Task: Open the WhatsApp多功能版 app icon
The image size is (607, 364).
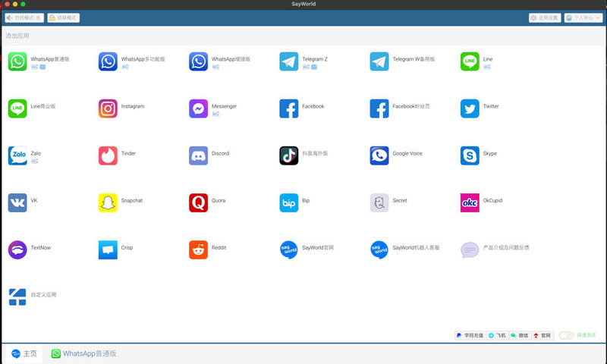Action: (x=108, y=61)
